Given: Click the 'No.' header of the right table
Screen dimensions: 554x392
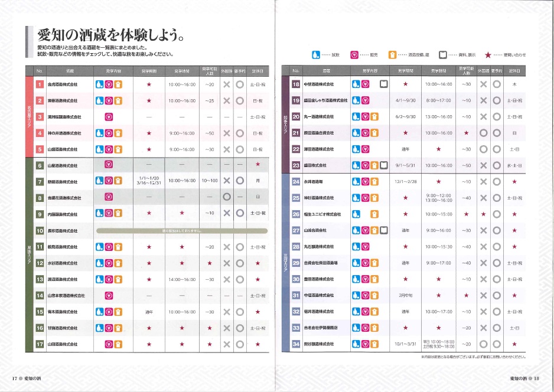Looking at the screenshot, I should click(296, 71).
